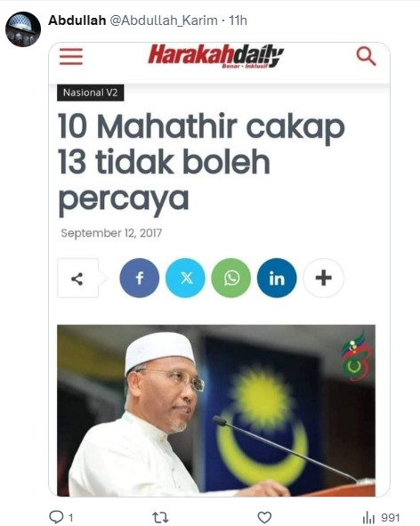Click the generic share icon box
The height and width of the screenshot is (526, 420).
(78, 278)
